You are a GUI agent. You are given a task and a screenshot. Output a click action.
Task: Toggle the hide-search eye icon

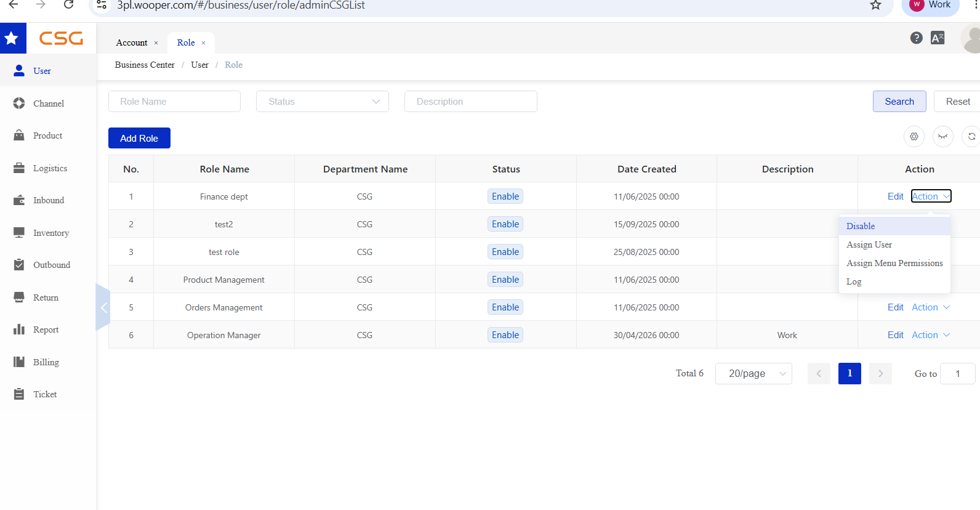(943, 137)
